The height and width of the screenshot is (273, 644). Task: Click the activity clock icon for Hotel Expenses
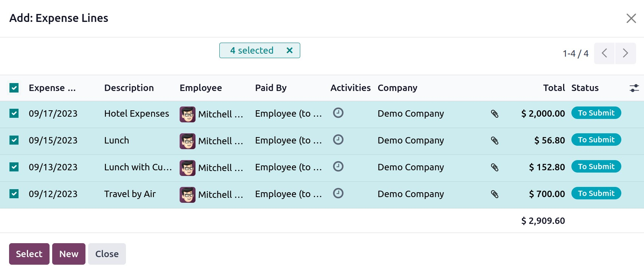click(338, 113)
